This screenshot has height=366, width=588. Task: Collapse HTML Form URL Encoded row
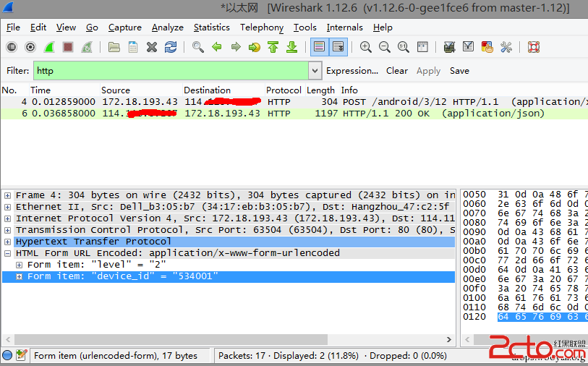[7, 253]
